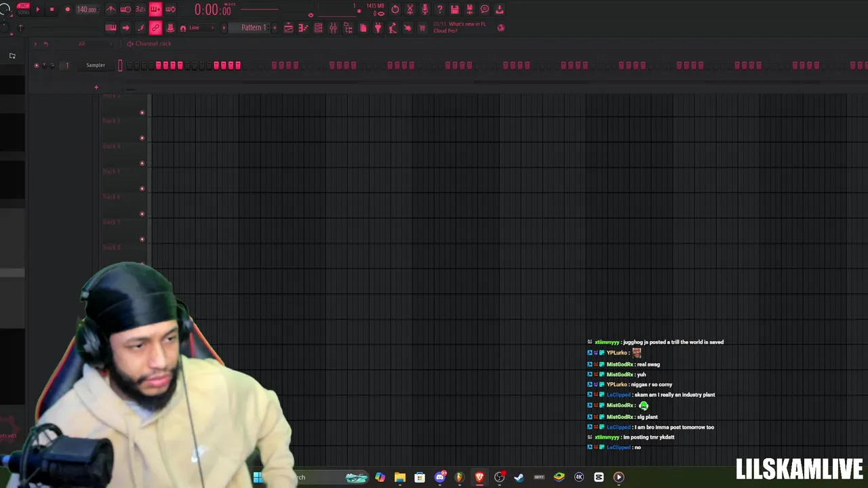Screen dimensions: 868x488
Task: Toggle the metronome
Action: [111, 9]
